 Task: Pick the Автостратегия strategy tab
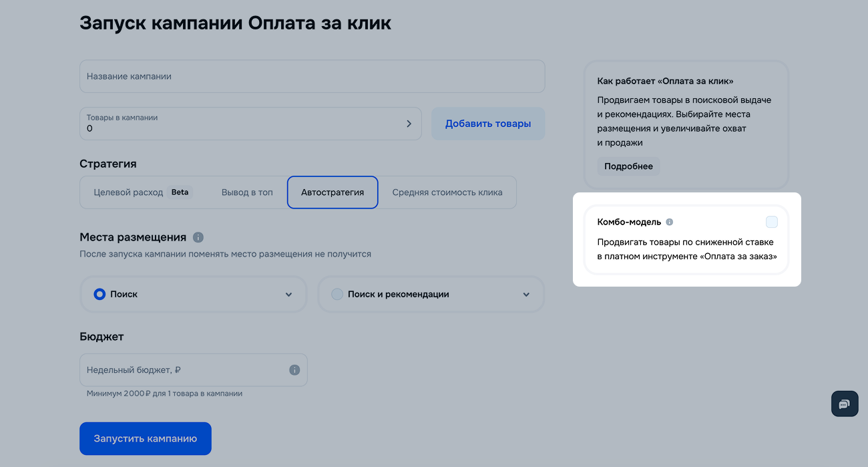click(333, 192)
